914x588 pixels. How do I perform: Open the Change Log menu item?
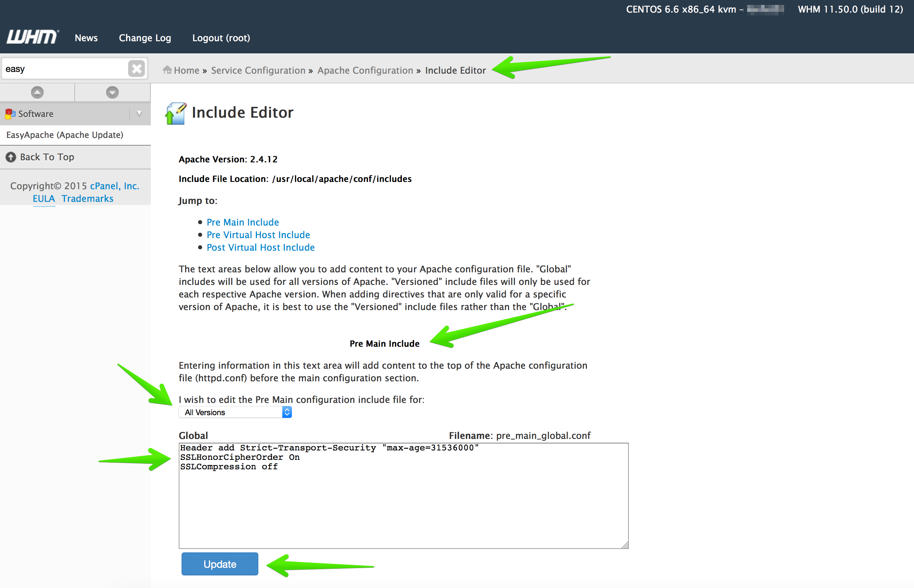coord(145,38)
